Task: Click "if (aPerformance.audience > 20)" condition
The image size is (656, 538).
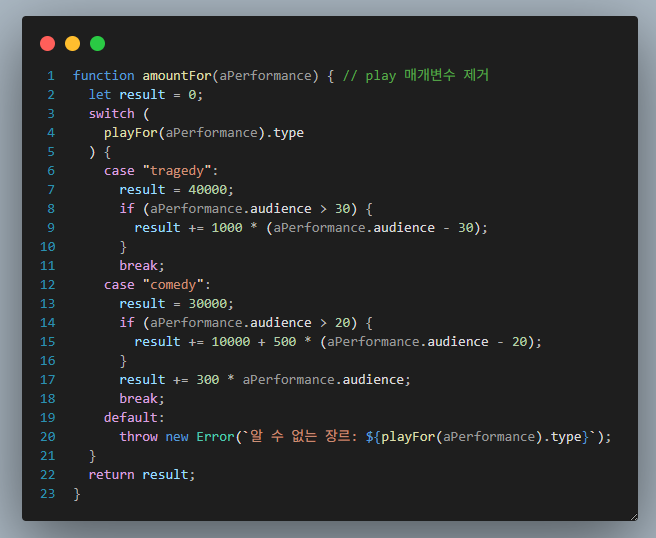Action: point(238,323)
